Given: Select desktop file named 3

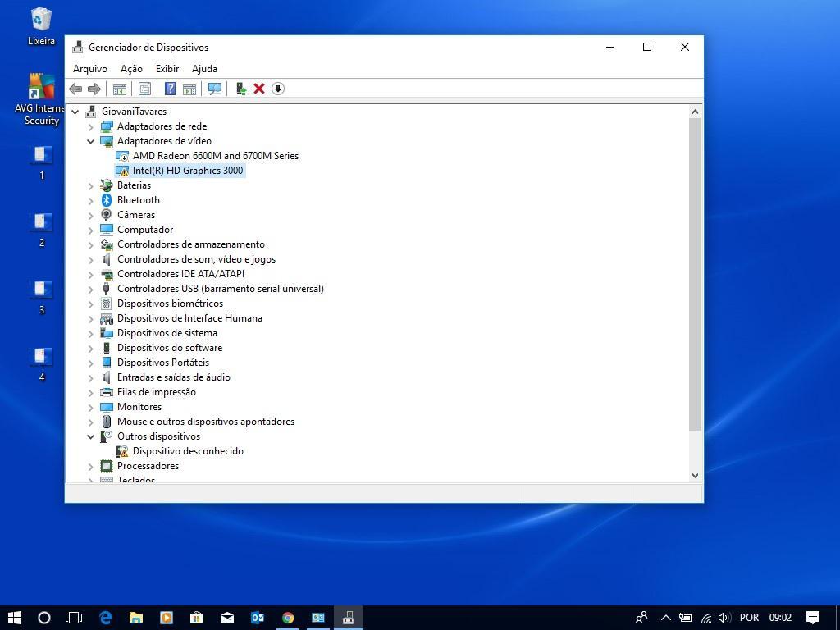Looking at the screenshot, I should click(x=42, y=297).
